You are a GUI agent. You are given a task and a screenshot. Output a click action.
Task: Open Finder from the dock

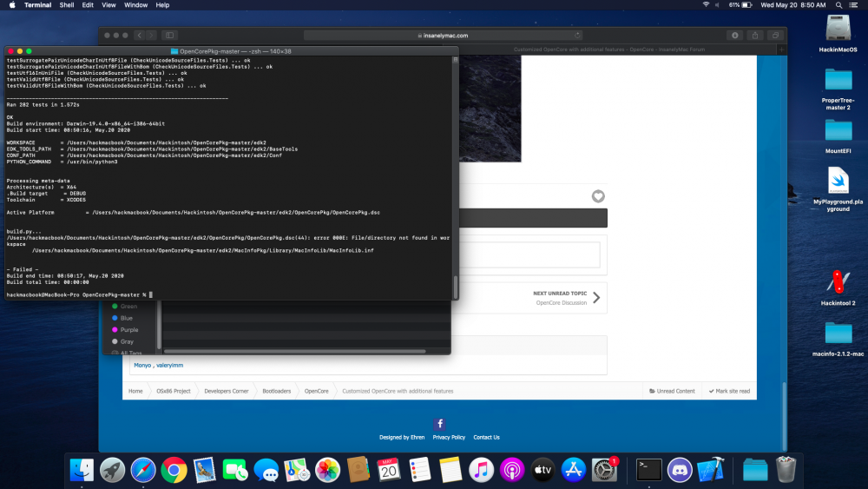tap(82, 470)
